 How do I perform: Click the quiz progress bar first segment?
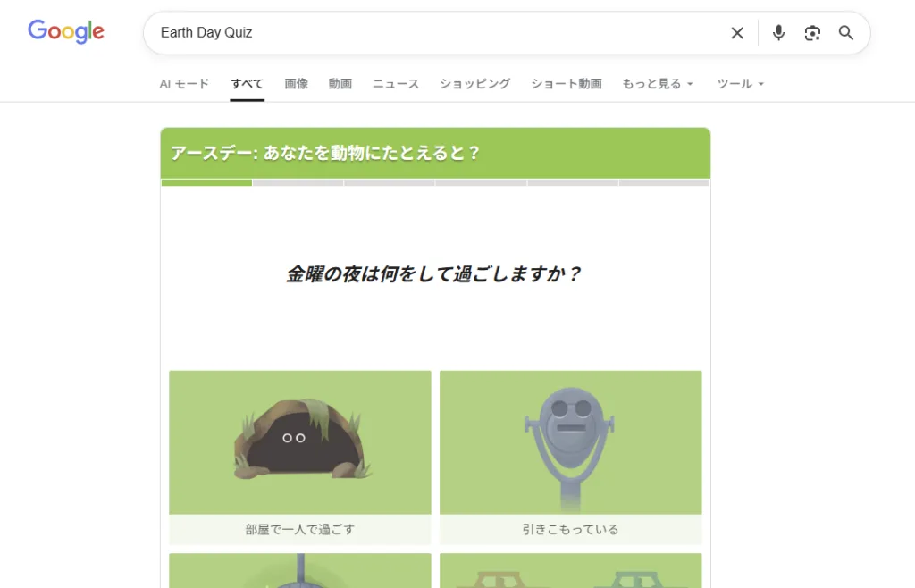pyautogui.click(x=206, y=182)
